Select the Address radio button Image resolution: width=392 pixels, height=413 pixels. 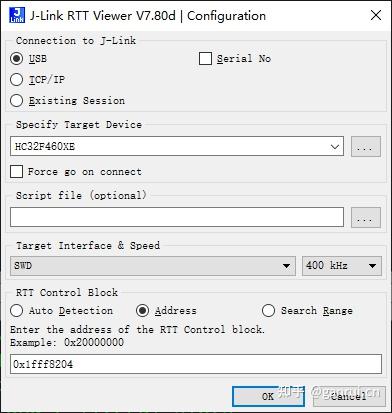142,311
